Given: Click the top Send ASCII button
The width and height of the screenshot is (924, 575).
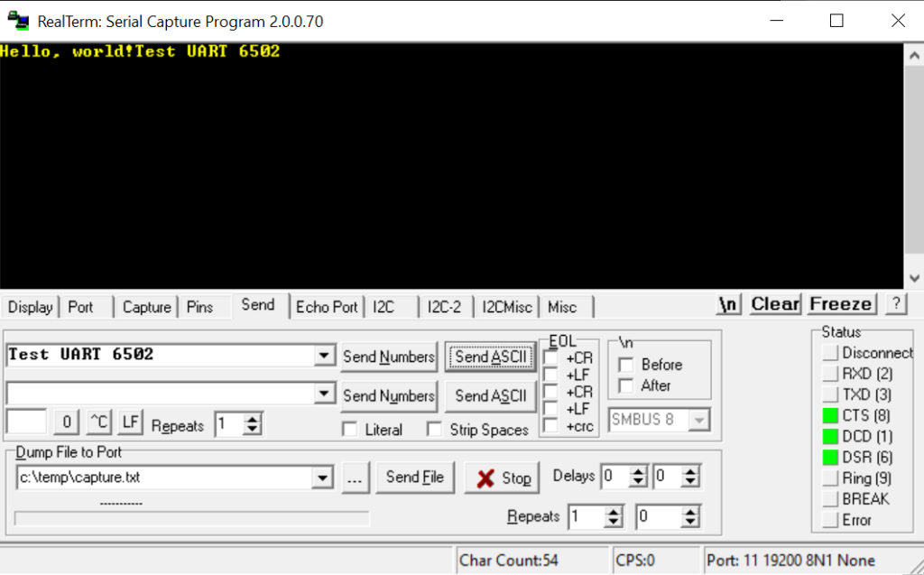Looking at the screenshot, I should point(490,357).
